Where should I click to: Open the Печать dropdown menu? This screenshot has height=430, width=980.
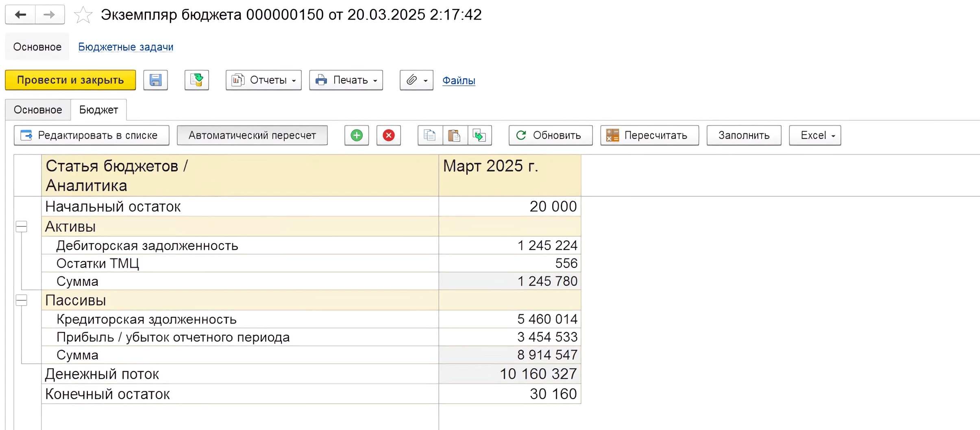[x=346, y=80]
